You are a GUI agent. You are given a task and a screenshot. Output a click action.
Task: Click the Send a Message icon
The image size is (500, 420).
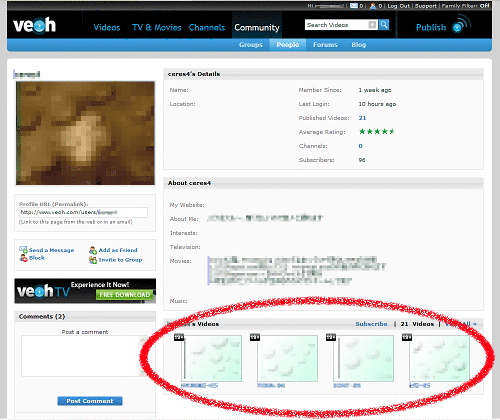(x=23, y=250)
